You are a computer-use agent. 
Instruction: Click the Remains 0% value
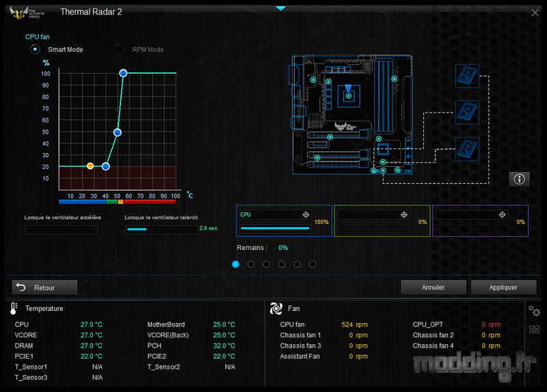[283, 248]
